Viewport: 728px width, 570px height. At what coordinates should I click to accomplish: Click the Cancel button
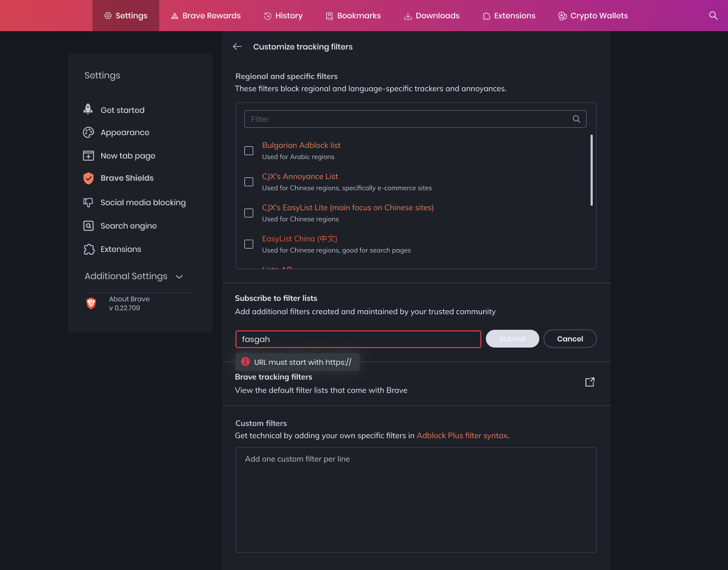570,339
